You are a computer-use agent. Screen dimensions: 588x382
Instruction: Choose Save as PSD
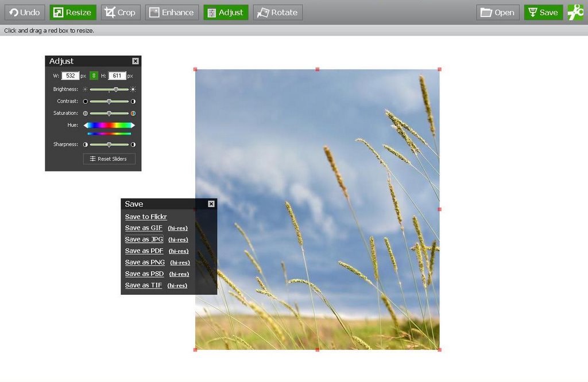tap(144, 274)
